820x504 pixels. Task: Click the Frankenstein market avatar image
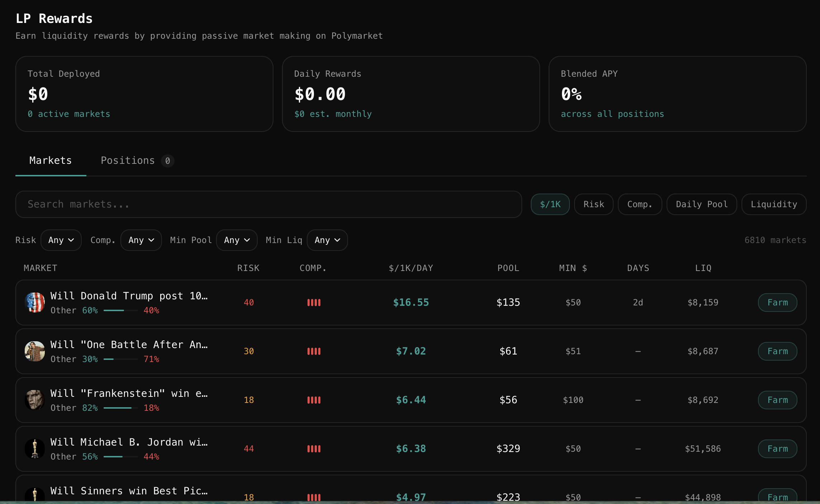point(35,400)
